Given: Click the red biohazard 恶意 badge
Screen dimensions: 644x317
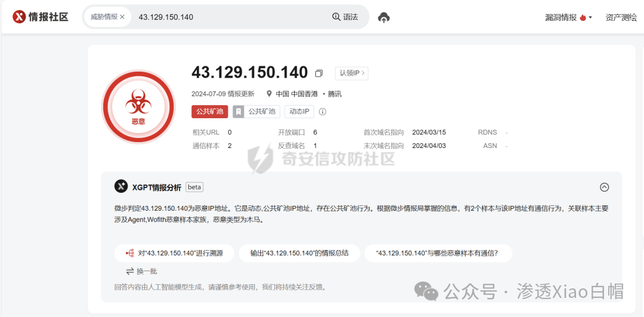Looking at the screenshot, I should (138, 107).
